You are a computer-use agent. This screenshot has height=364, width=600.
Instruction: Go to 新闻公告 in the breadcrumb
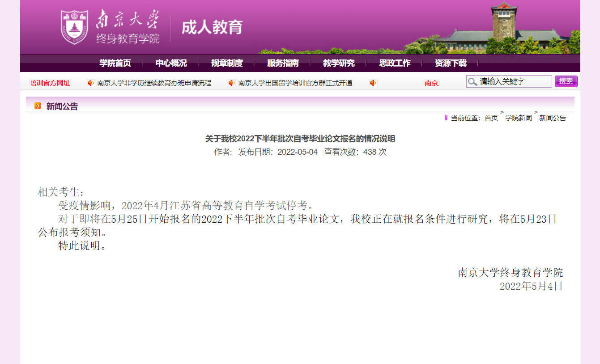[553, 118]
